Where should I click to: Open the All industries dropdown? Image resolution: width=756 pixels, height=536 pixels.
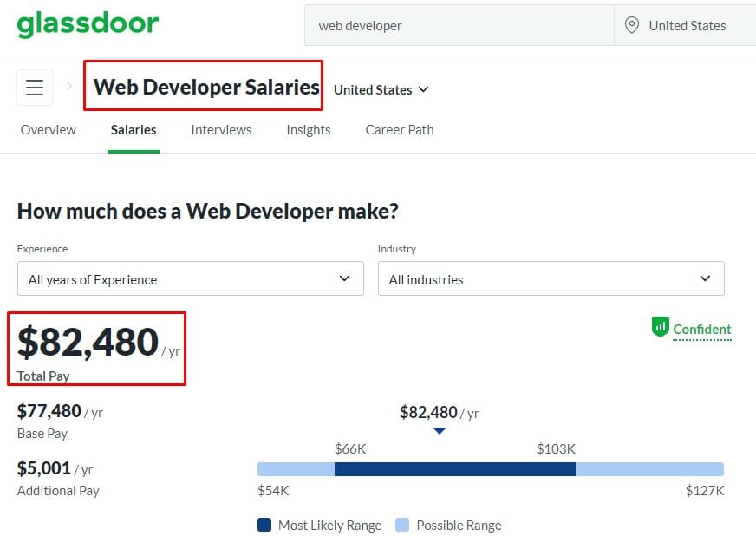click(x=551, y=278)
